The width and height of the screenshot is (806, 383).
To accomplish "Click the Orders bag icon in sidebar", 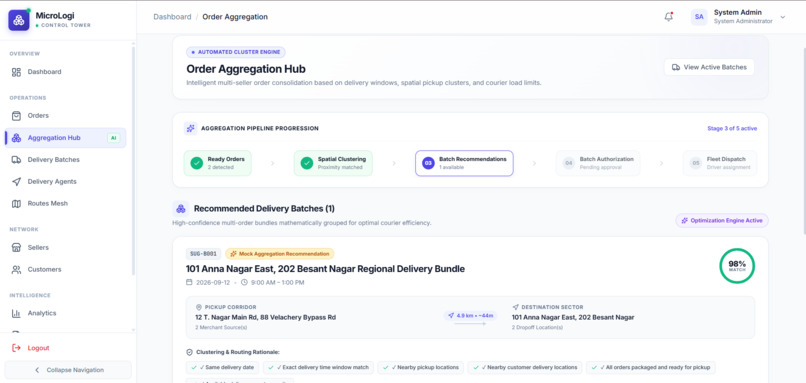I will (x=16, y=116).
